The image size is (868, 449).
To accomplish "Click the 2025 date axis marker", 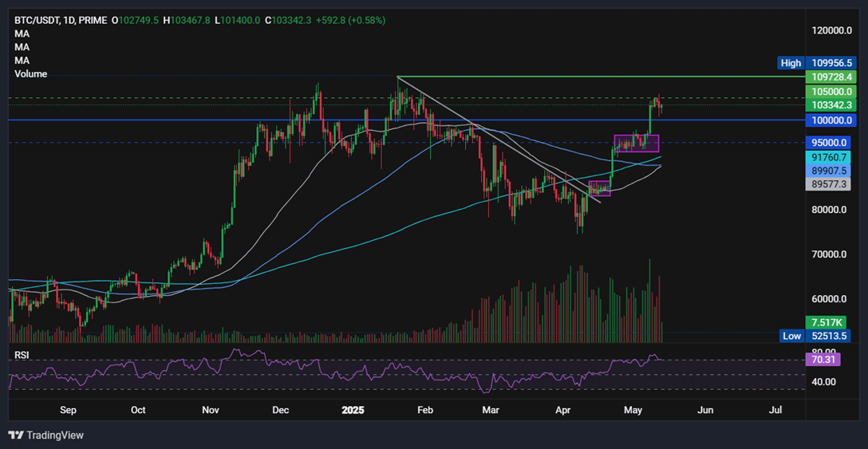I will (x=353, y=411).
